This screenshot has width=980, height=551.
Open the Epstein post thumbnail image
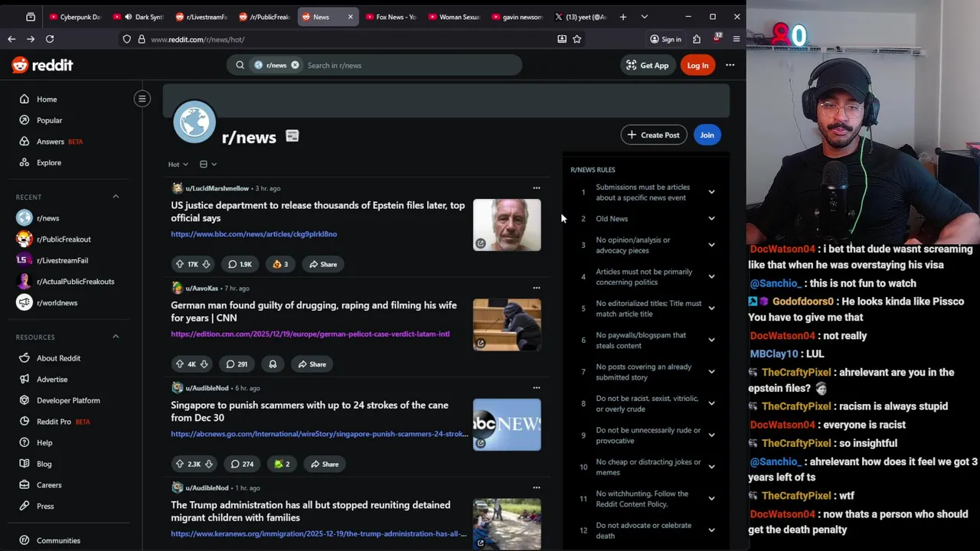(x=507, y=225)
